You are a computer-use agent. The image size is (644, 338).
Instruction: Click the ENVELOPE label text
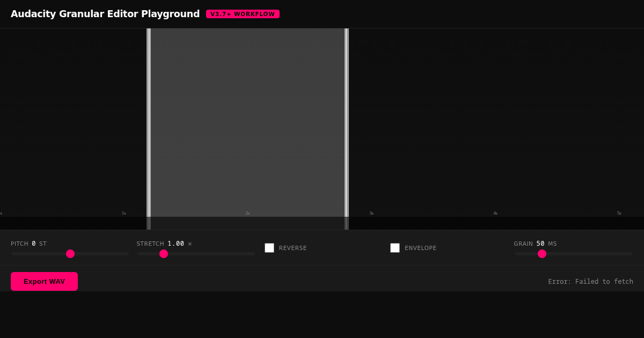pos(421,248)
